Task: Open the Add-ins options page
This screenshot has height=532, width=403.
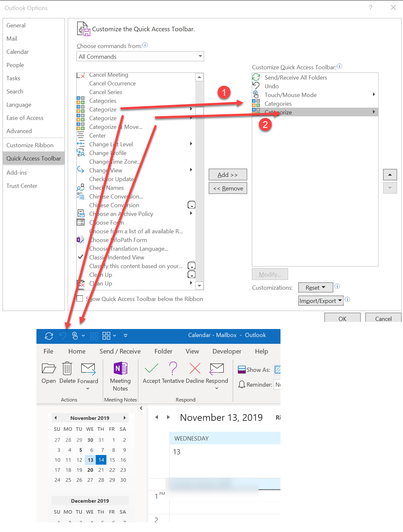Action: coord(34,172)
